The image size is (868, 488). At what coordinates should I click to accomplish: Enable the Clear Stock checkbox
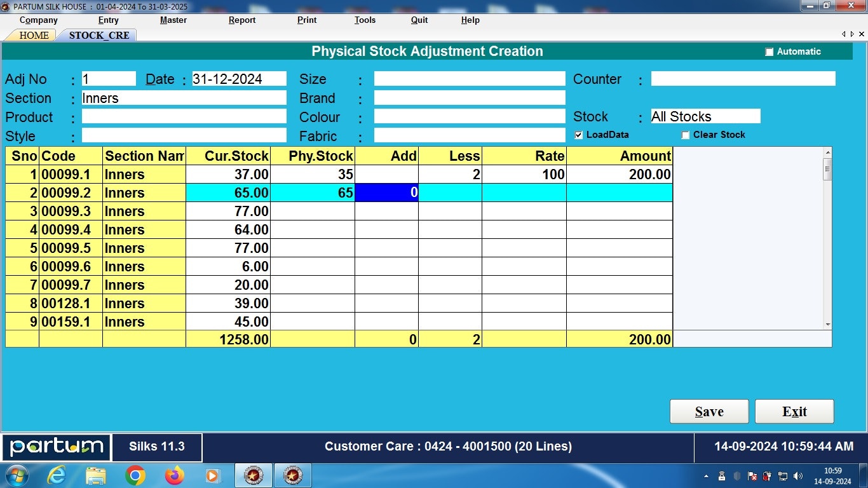coord(686,135)
